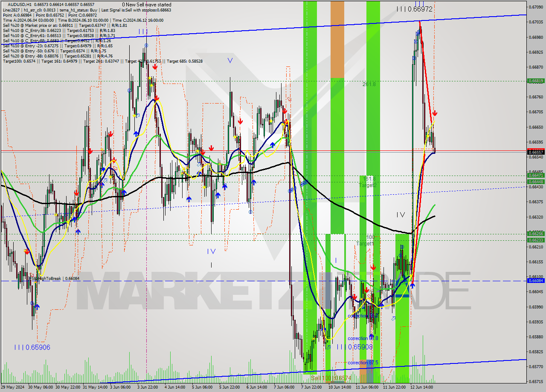Click the 'I I I 0.65906' wave label

coord(32,347)
